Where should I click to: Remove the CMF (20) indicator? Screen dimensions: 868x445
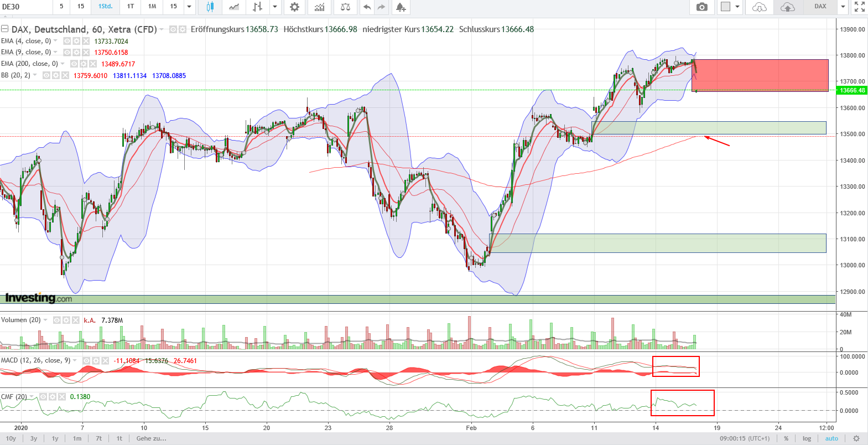click(x=62, y=396)
